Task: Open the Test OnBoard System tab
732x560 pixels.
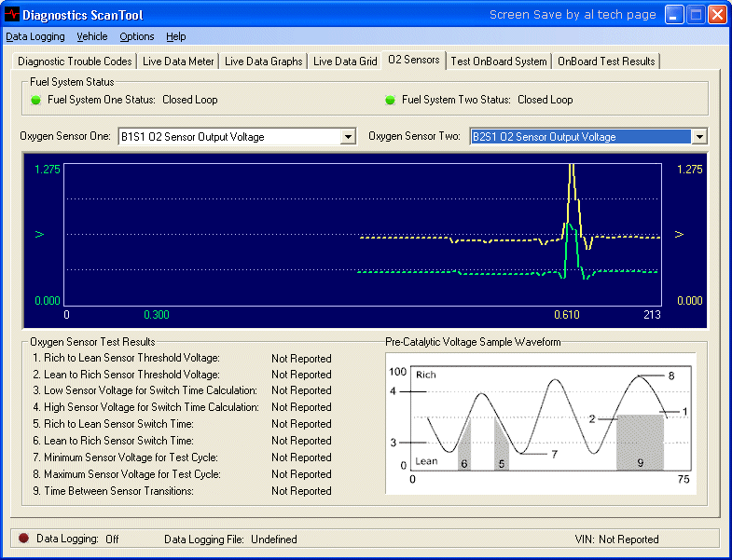Action: pos(499,61)
